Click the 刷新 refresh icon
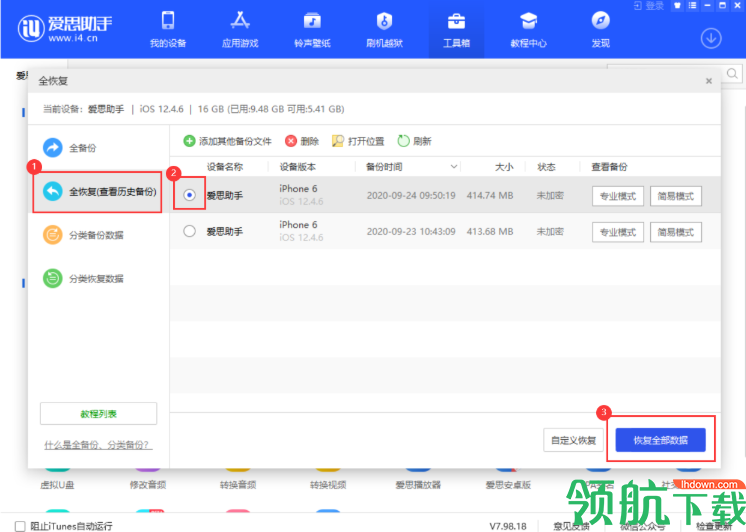The width and height of the screenshot is (746, 532). pyautogui.click(x=403, y=141)
